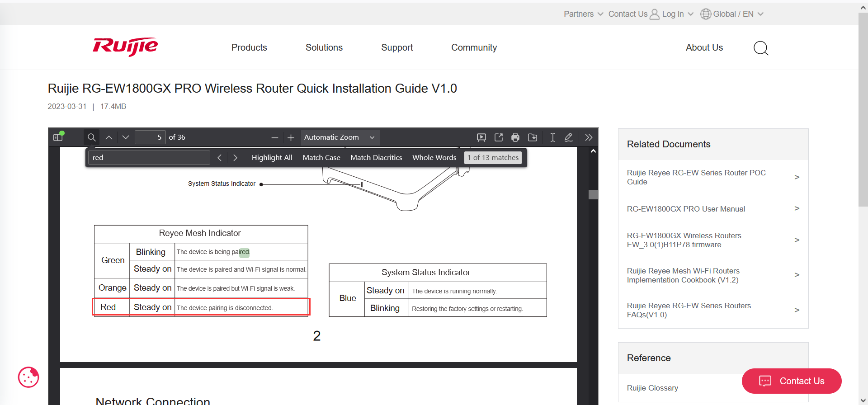
Task: Open the Community menu
Action: [474, 47]
